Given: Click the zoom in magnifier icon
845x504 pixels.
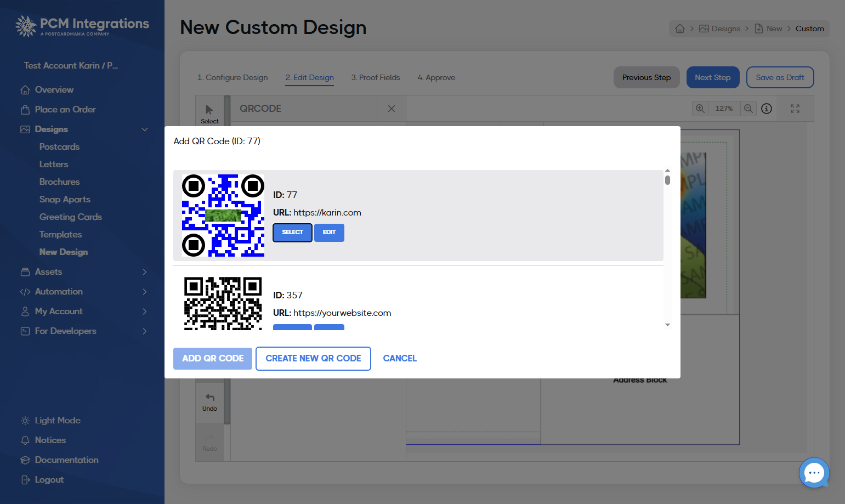Looking at the screenshot, I should 700,109.
